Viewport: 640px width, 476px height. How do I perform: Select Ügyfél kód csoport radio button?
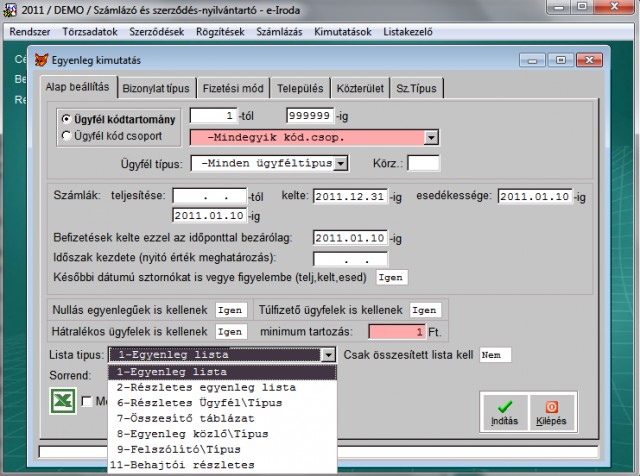[x=67, y=135]
